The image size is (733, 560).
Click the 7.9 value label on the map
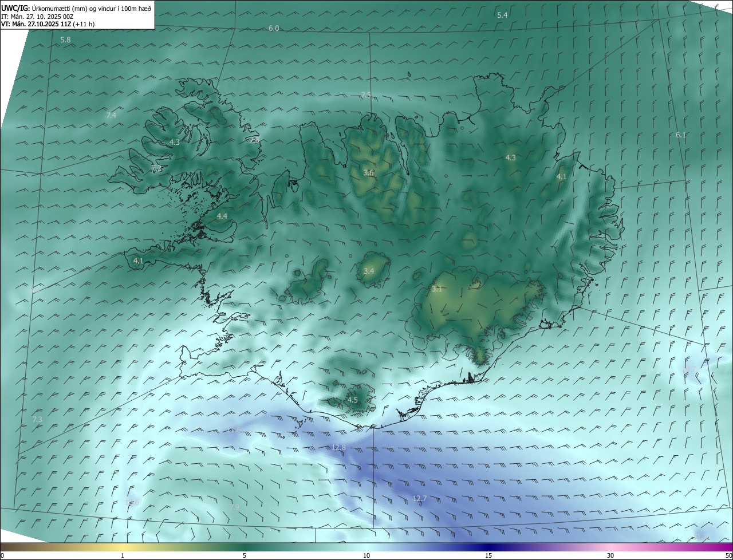click(234, 507)
